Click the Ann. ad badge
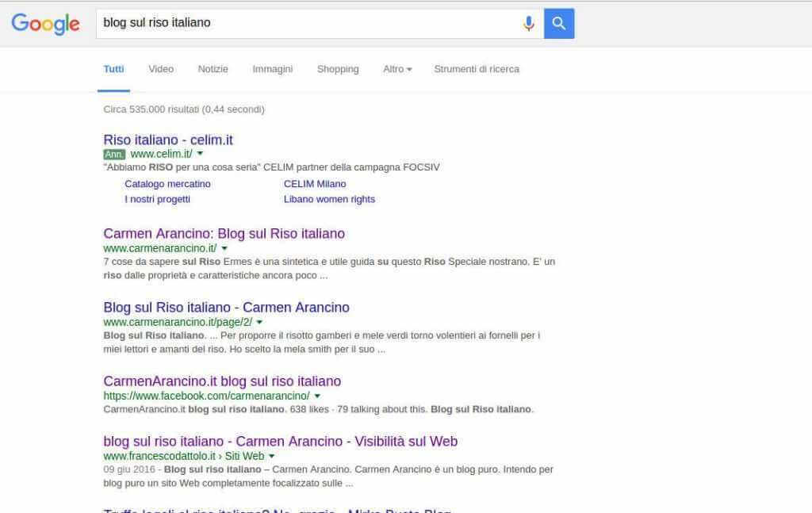This screenshot has height=513, width=812. click(x=114, y=155)
